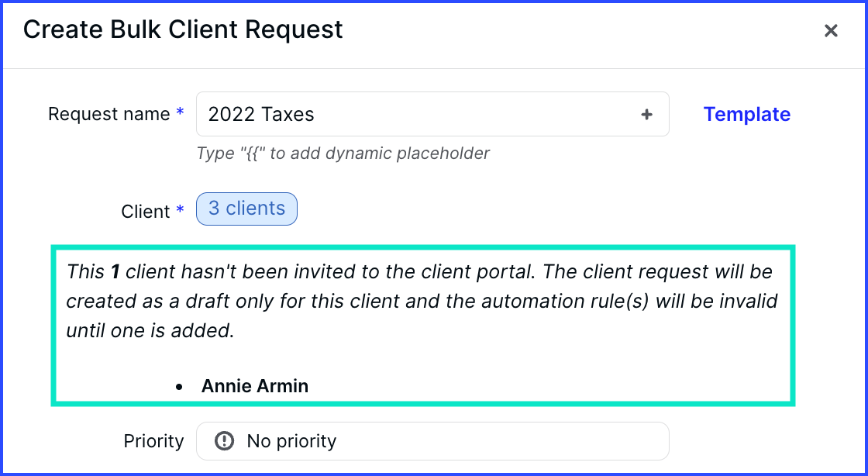Close the Create Bulk Client Request dialog
This screenshot has width=868, height=476.
pos(830,30)
